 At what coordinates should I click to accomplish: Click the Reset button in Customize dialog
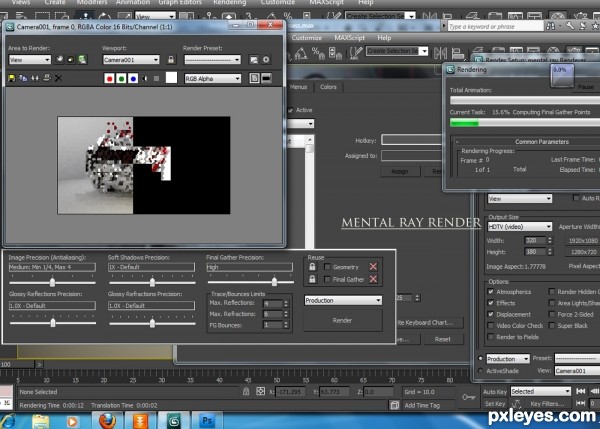click(443, 339)
